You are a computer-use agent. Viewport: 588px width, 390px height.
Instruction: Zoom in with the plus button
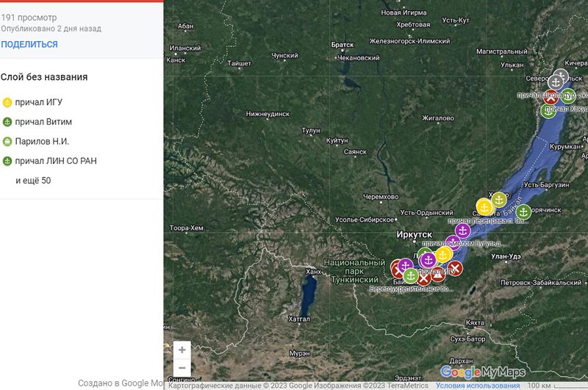point(182,350)
